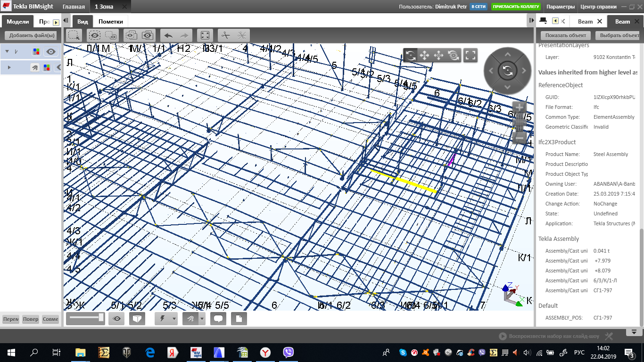Open Центр справки help center
The width and height of the screenshot is (644, 362).
(x=598, y=7)
